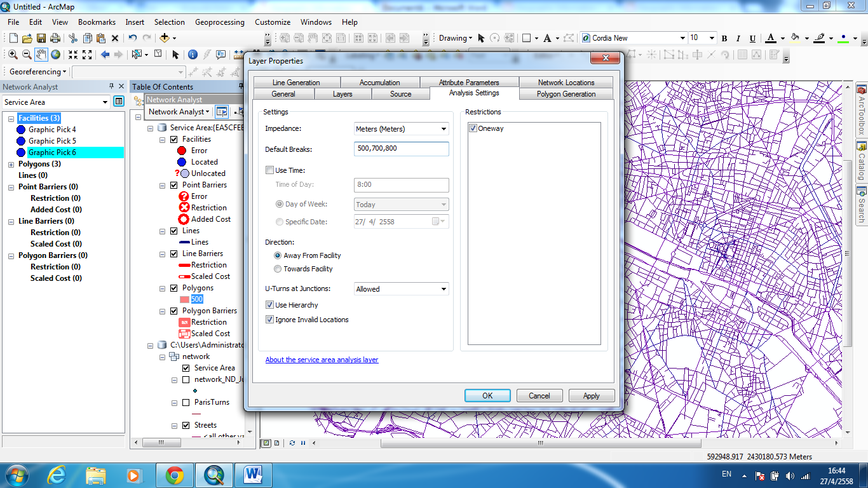The width and height of the screenshot is (868, 488).
Task: Click the Apply button
Action: click(592, 395)
